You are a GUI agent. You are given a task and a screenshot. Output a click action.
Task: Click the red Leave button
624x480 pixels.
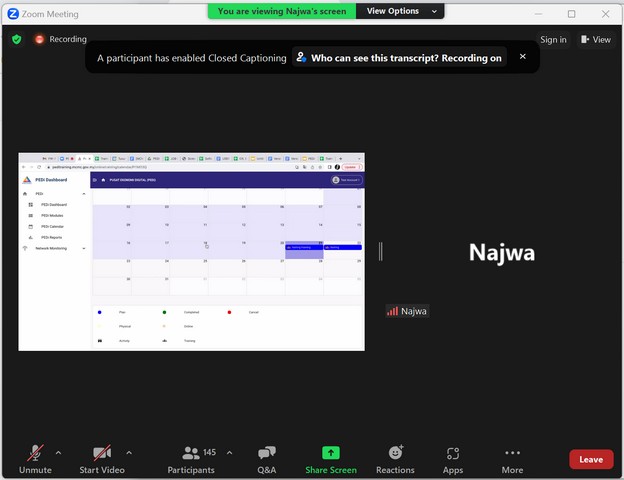pyautogui.click(x=590, y=459)
